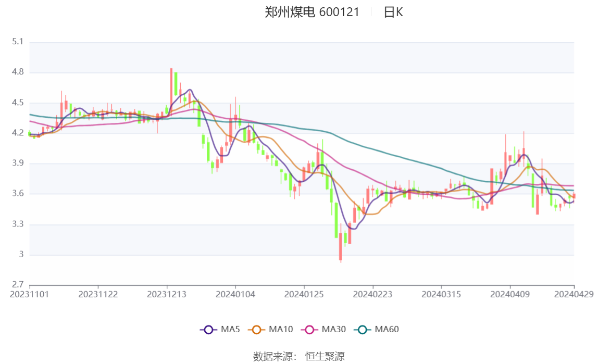Hide the MA10 line via its label
Viewport: 598px width, 364px height.
point(281,330)
